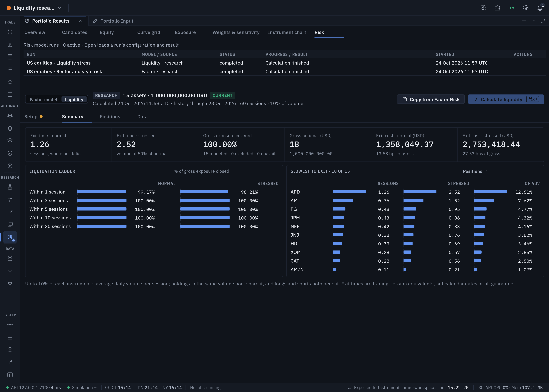Open the staircase chart icon in sidebar

10,212
